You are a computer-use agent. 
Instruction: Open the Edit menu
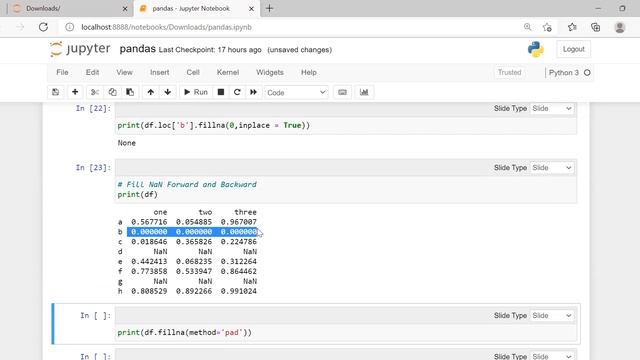point(92,72)
